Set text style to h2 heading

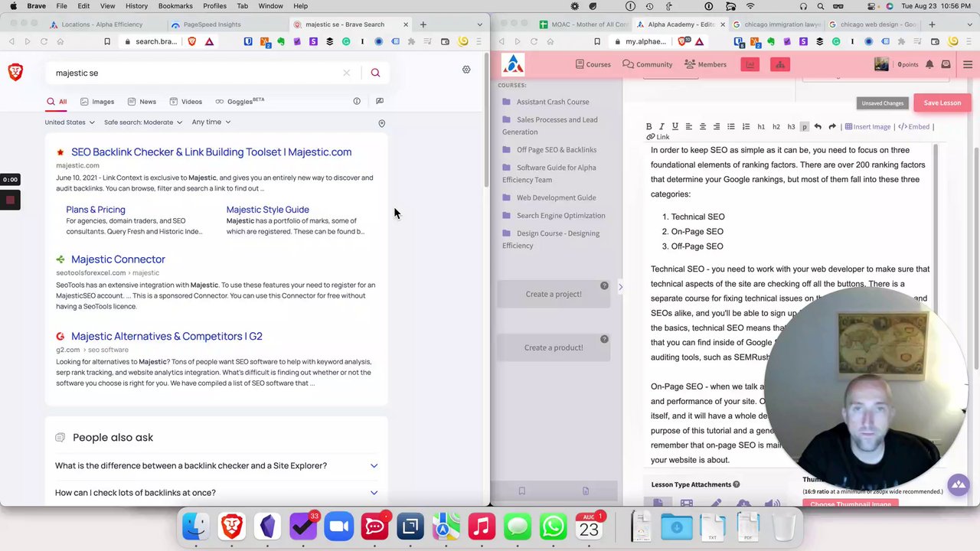point(776,127)
